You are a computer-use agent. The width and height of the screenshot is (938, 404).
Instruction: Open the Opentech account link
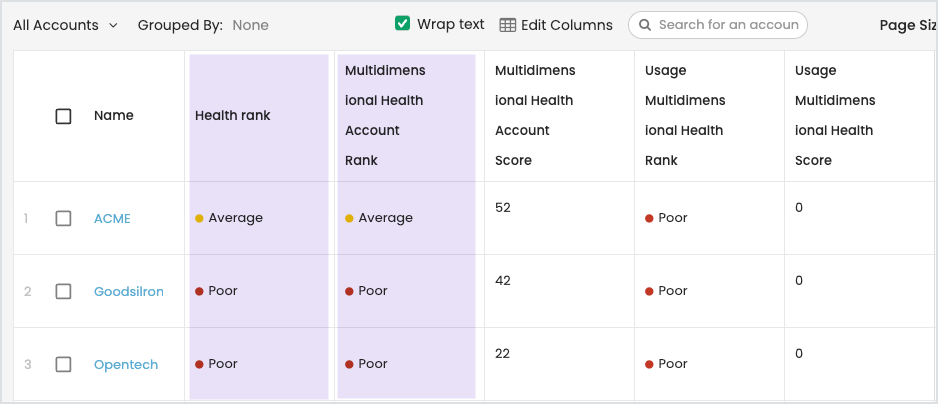point(126,364)
